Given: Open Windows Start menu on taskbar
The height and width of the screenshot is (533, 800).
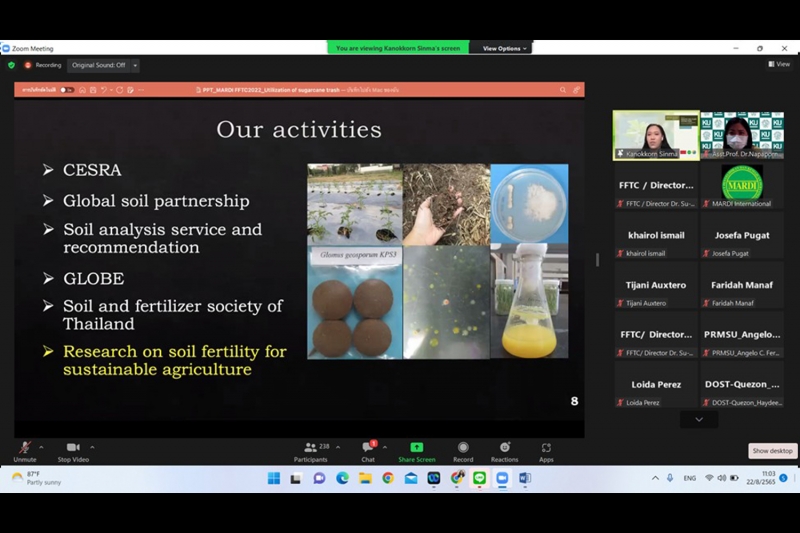Looking at the screenshot, I should point(273,478).
